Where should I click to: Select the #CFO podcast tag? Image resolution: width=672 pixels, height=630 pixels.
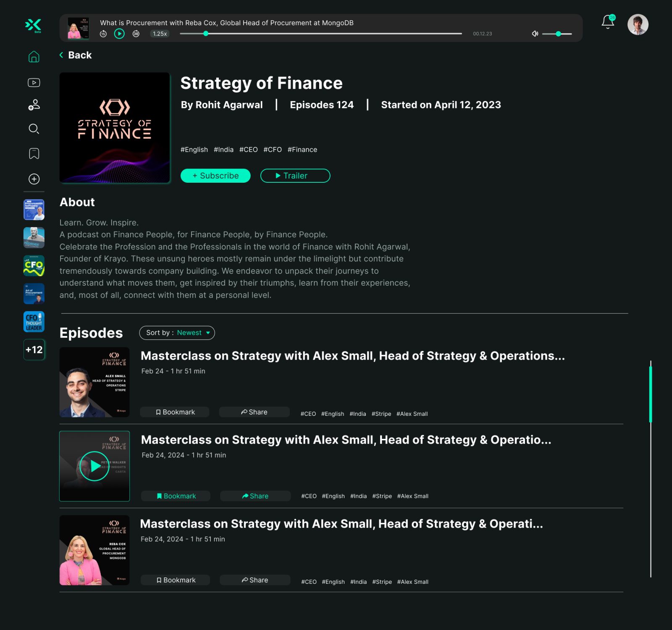click(x=273, y=150)
